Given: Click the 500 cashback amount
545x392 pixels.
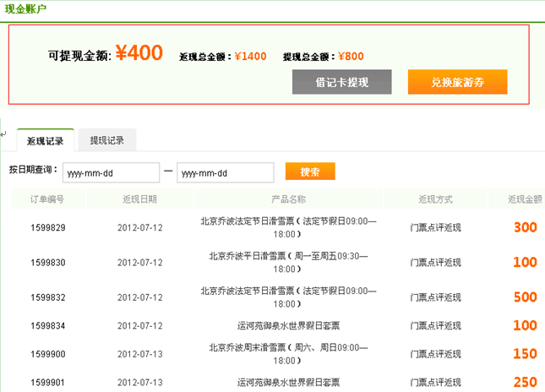Looking at the screenshot, I should (x=525, y=297).
